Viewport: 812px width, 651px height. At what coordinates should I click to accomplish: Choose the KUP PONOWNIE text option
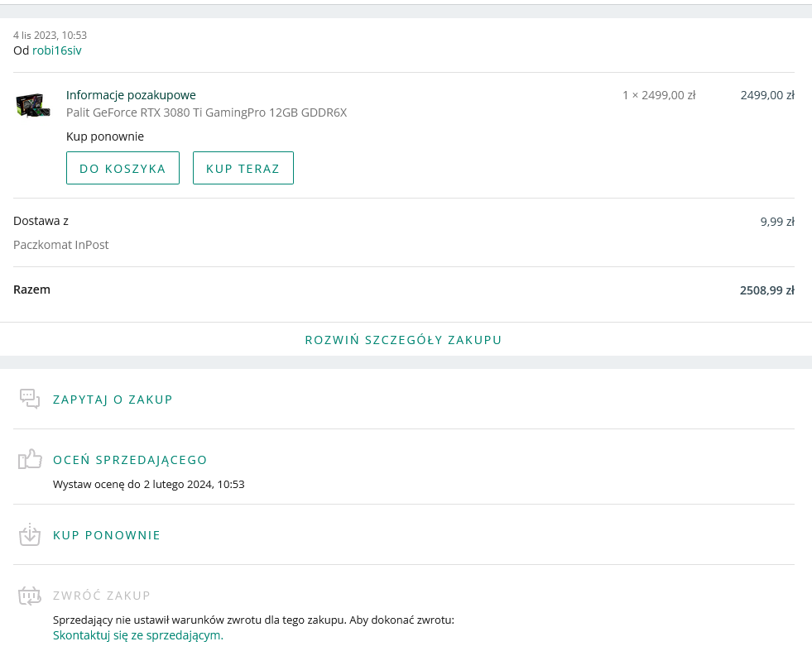[107, 535]
